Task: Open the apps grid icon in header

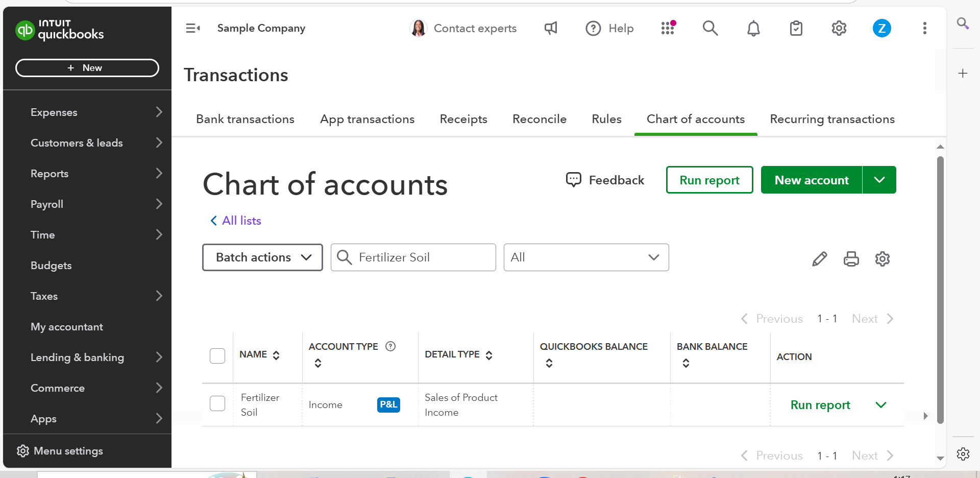Action: 668,28
